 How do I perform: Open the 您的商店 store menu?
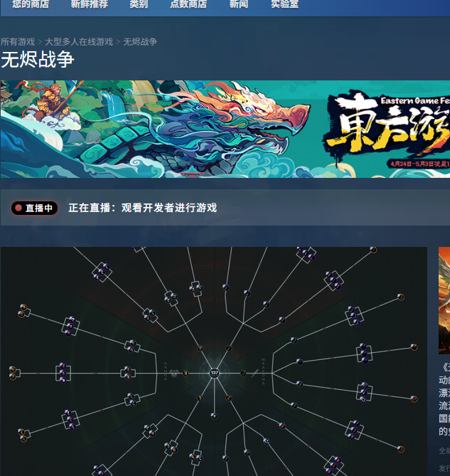pos(31,4)
